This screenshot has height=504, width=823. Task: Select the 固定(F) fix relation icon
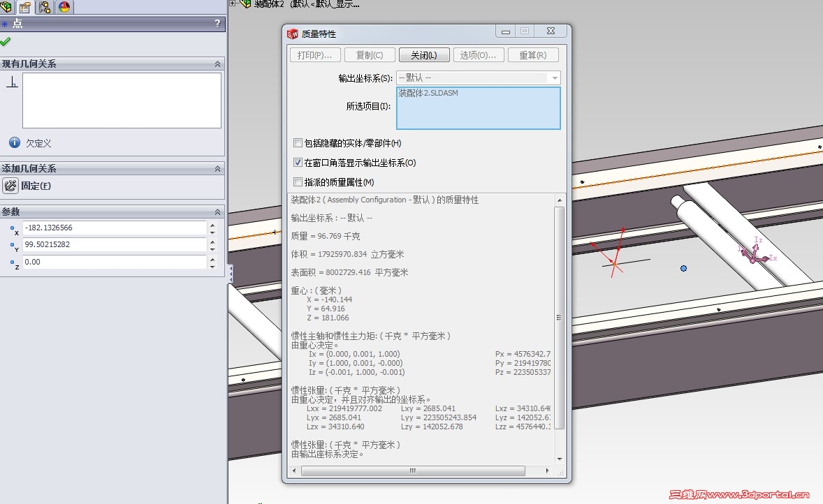[11, 186]
